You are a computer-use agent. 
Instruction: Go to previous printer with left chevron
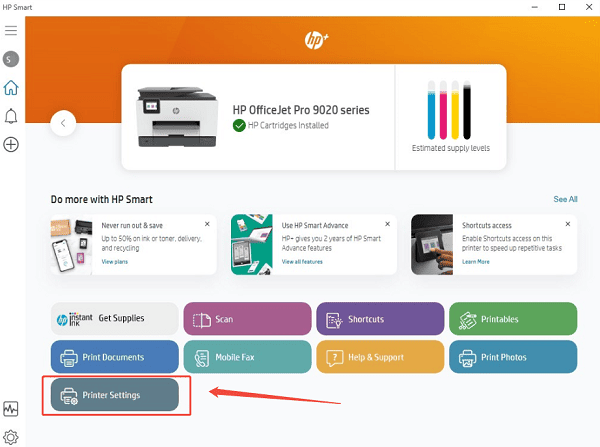click(63, 123)
